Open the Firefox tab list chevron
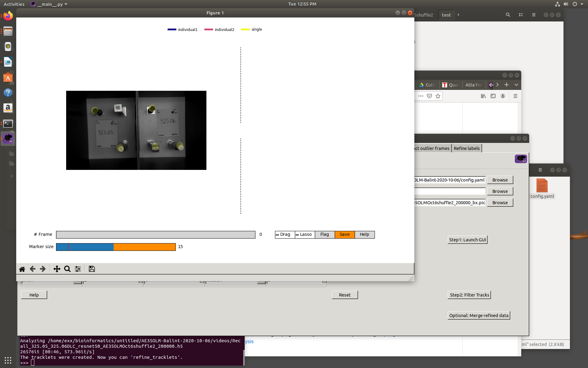 pos(516,85)
